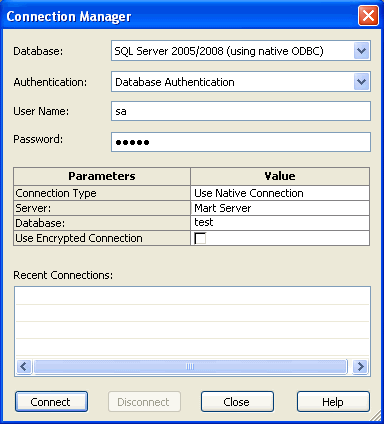Close the Connection Manager window with X
384x424 pixels.
[x=368, y=15]
